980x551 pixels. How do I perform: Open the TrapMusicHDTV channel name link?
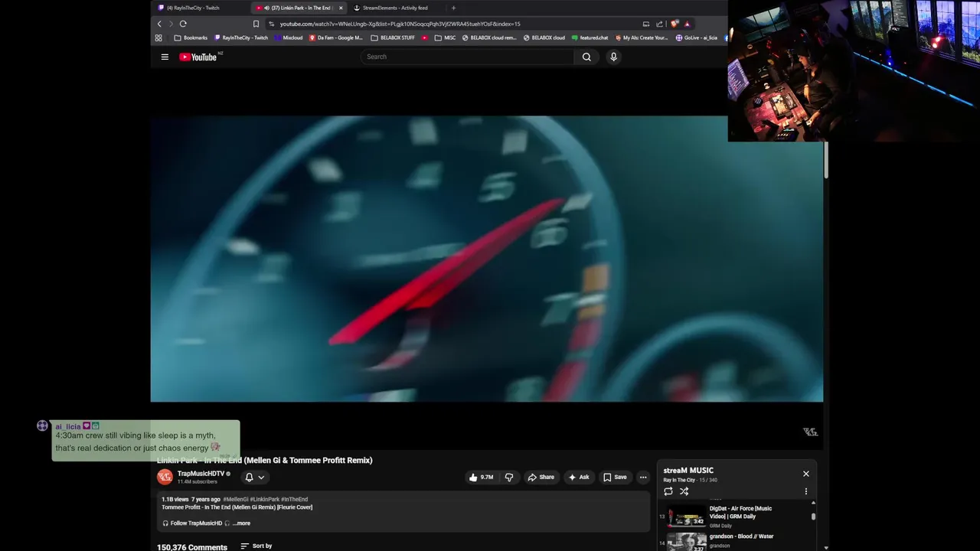[201, 474]
